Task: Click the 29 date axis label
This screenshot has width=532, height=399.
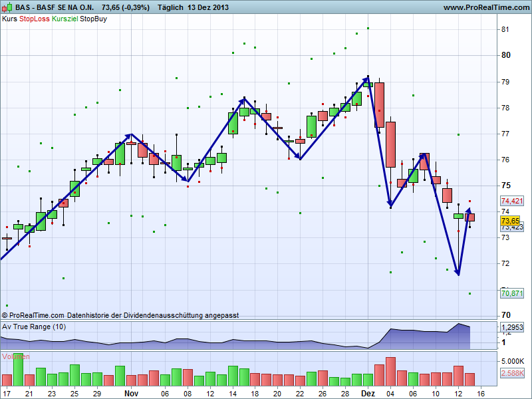Action: click(x=97, y=394)
